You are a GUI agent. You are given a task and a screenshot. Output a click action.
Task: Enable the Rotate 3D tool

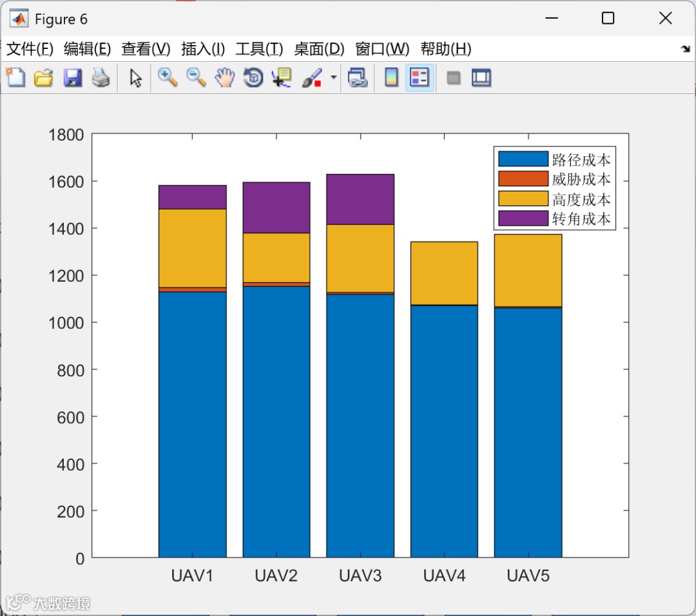(253, 78)
